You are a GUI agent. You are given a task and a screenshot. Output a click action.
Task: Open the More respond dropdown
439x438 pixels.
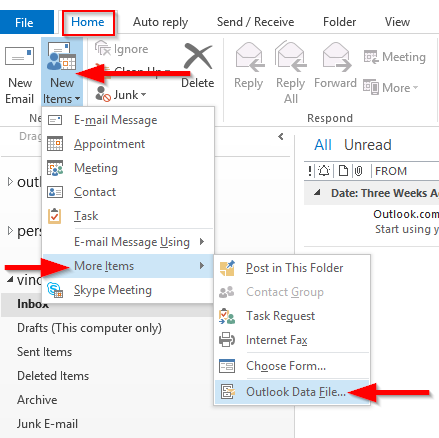390,88
